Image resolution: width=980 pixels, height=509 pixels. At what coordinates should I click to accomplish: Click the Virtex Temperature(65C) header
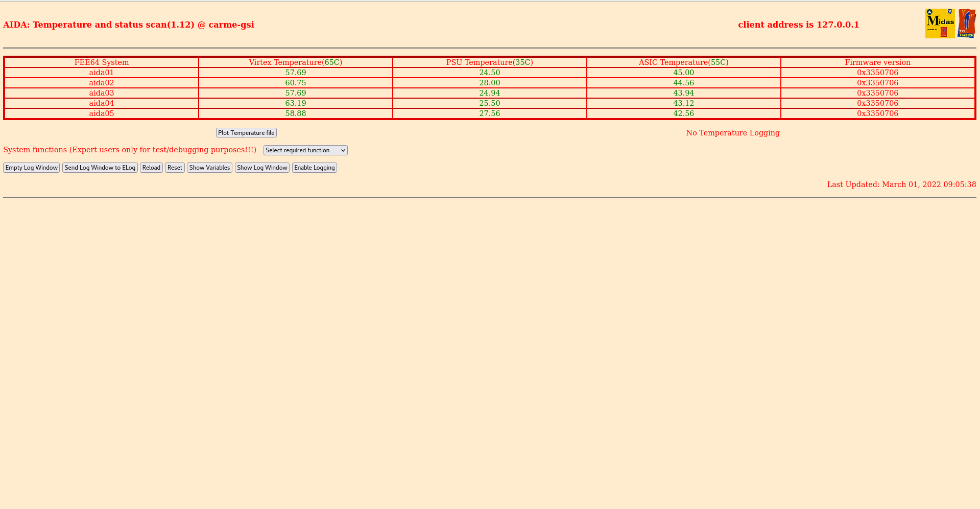click(x=295, y=62)
